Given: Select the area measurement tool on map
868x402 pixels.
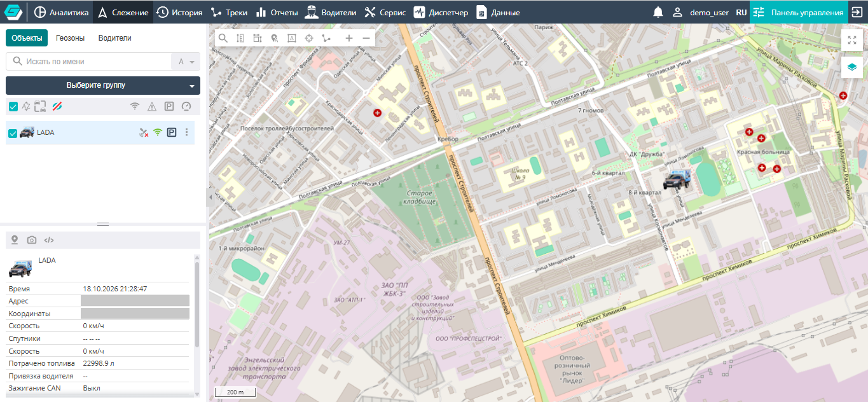Looking at the screenshot, I should pyautogui.click(x=258, y=38).
